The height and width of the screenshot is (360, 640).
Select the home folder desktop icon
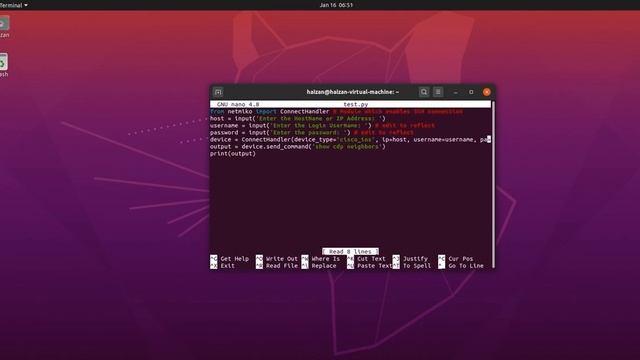[x=4, y=27]
